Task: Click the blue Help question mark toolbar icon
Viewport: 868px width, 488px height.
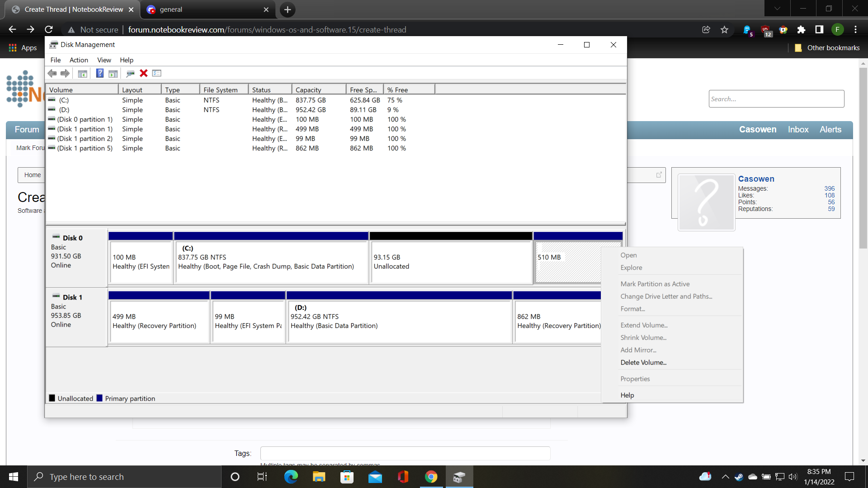Action: pyautogui.click(x=100, y=73)
